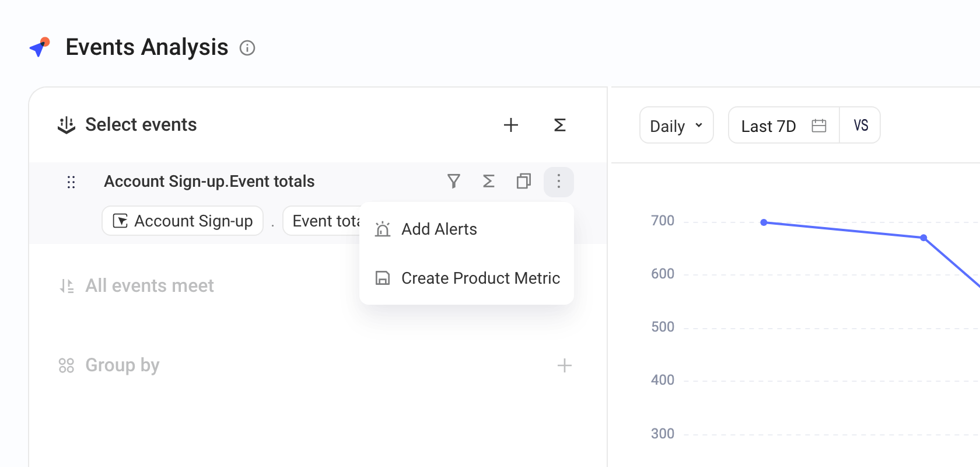This screenshot has width=980, height=467.
Task: Open the filter funnel for Account Sign-up
Action: coord(454,182)
